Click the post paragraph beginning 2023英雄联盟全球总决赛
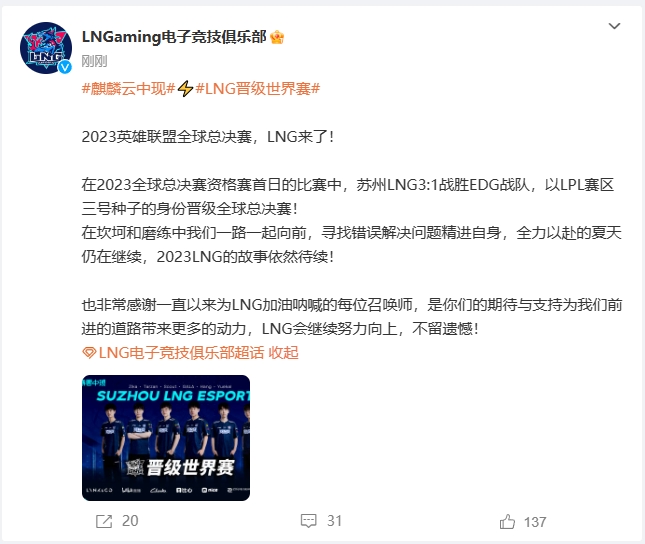This screenshot has height=544, width=645. [x=208, y=137]
